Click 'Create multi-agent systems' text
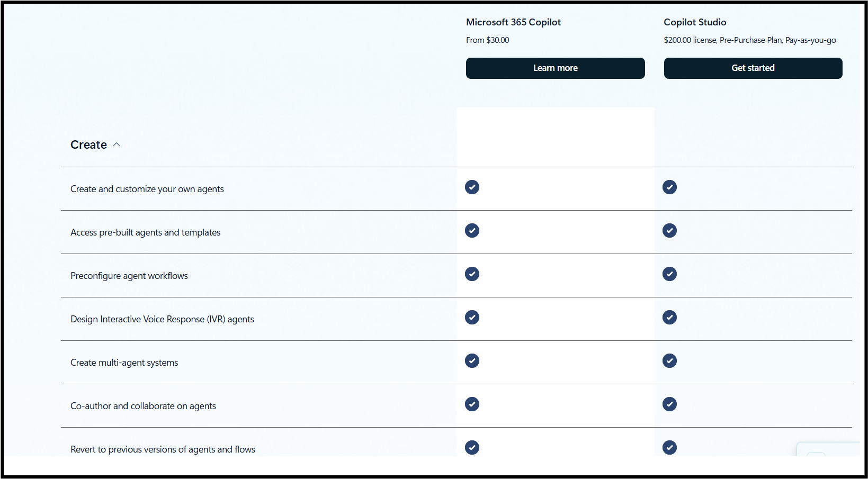This screenshot has width=868, height=479. [x=124, y=363]
